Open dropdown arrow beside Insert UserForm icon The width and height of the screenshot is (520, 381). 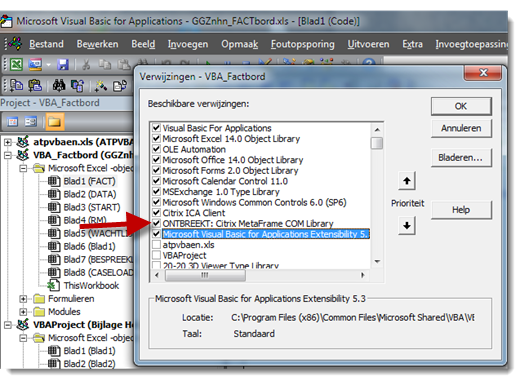(x=48, y=65)
